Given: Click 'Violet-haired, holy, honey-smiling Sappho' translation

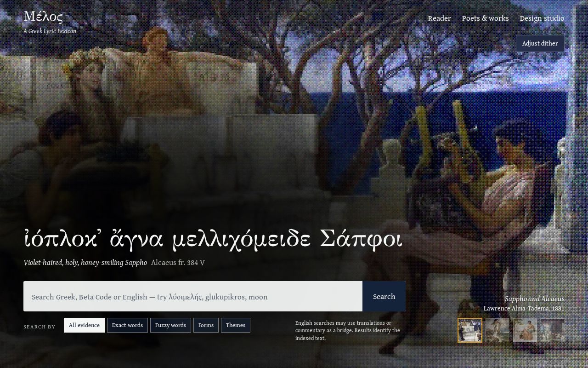Looking at the screenshot, I should point(85,263).
